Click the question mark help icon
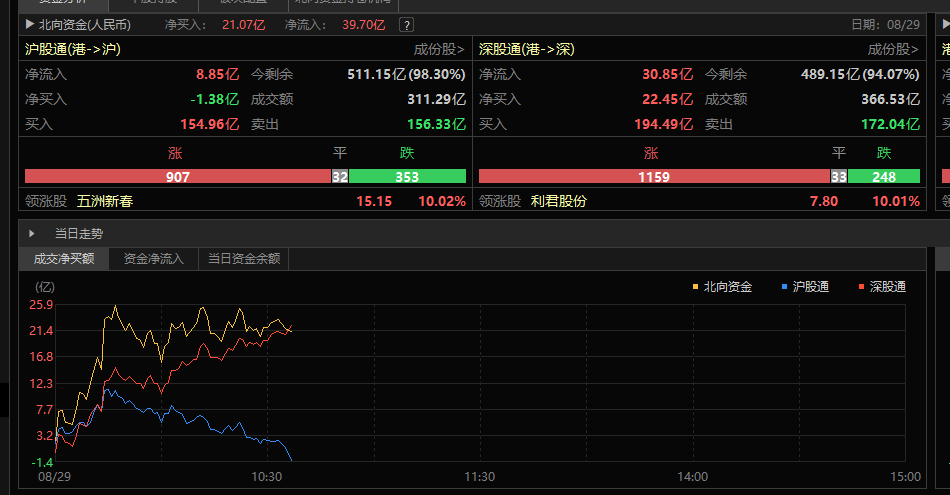The width and height of the screenshot is (950, 495). coord(407,25)
